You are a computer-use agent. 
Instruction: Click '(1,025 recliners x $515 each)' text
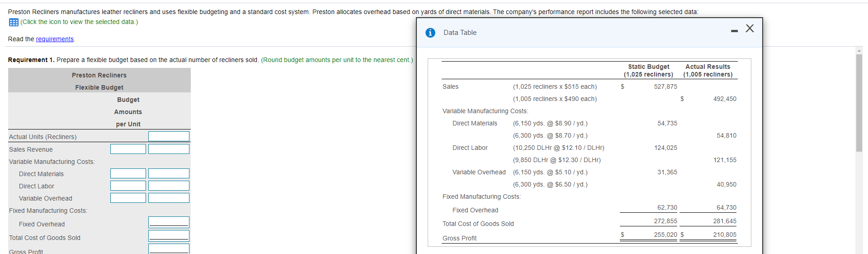[x=555, y=86]
